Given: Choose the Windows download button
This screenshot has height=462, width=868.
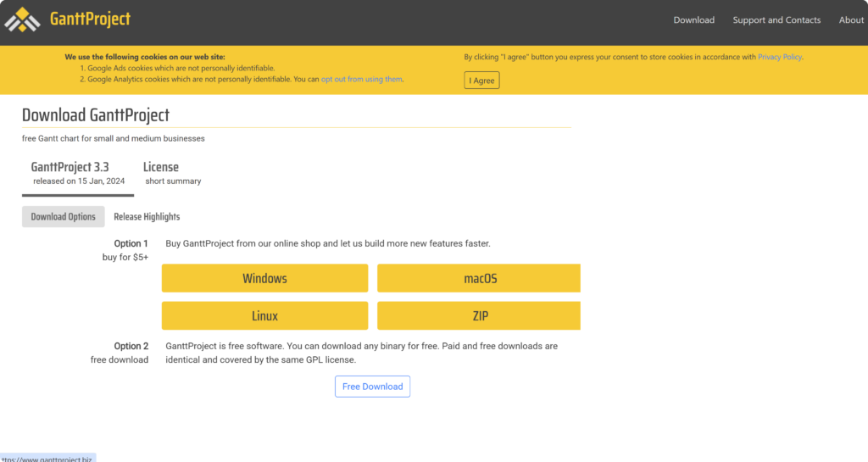Looking at the screenshot, I should 264,278.
